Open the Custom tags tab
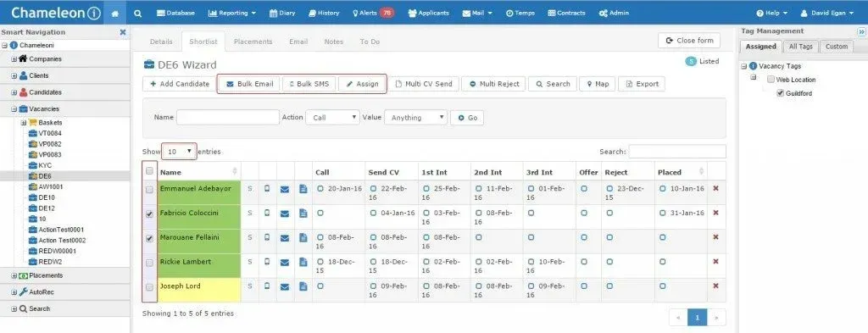Screen dimensions: 868x333 [x=837, y=47]
